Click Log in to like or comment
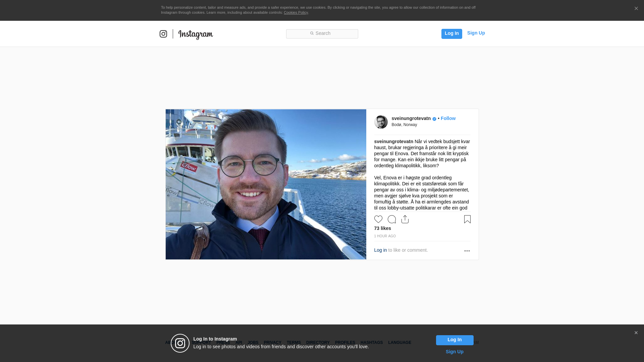 [x=380, y=250]
